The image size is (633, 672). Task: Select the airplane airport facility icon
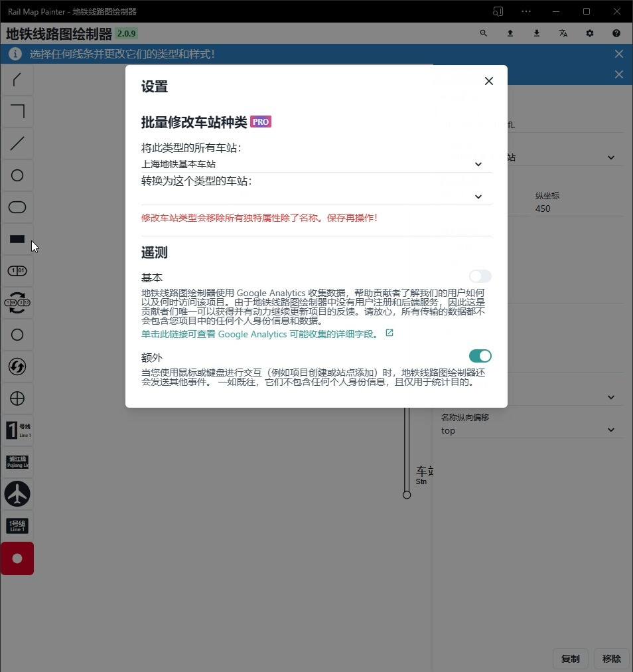[x=17, y=494]
